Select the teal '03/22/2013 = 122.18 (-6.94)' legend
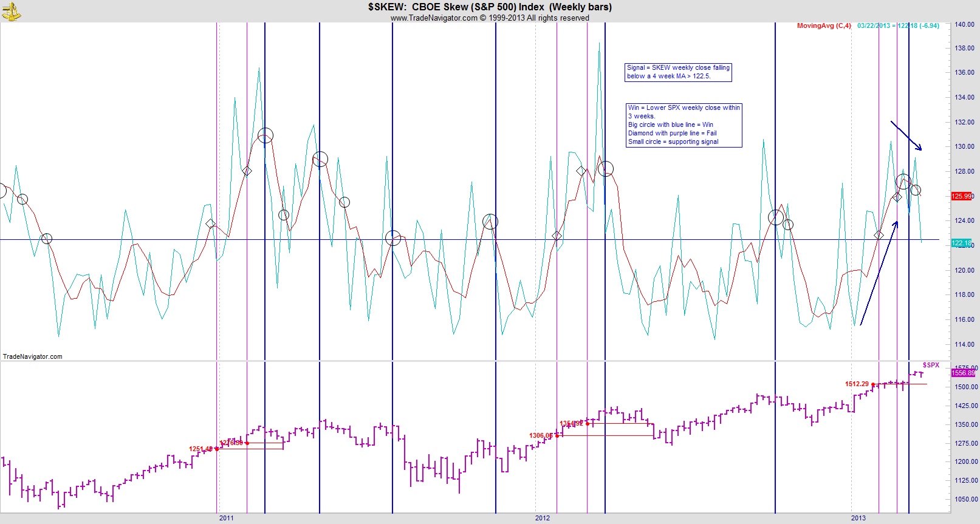The height and width of the screenshot is (524, 980). (x=898, y=26)
